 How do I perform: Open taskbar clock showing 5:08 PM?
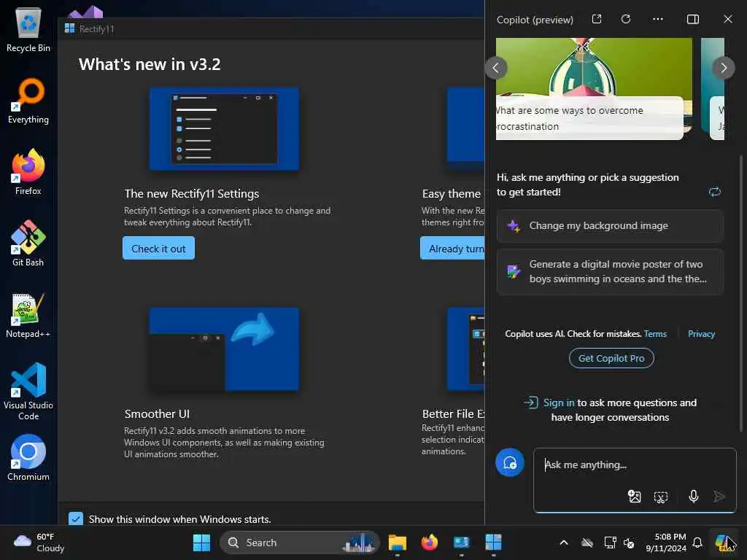point(666,542)
